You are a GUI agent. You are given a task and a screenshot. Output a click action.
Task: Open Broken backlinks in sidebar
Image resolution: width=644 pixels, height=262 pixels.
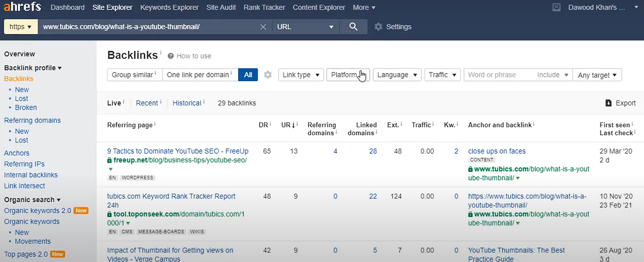point(26,107)
